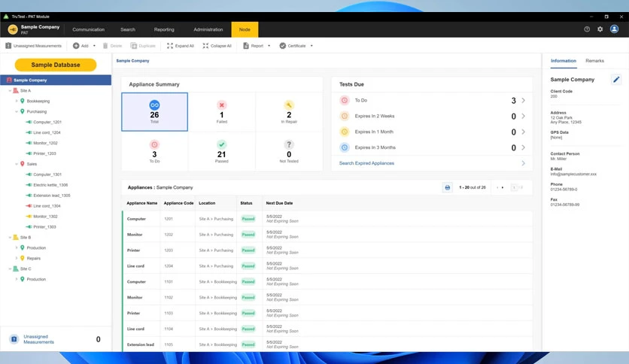Click the Unassigned Measurements icon at bottom left
629x364 pixels.
[x=14, y=339]
